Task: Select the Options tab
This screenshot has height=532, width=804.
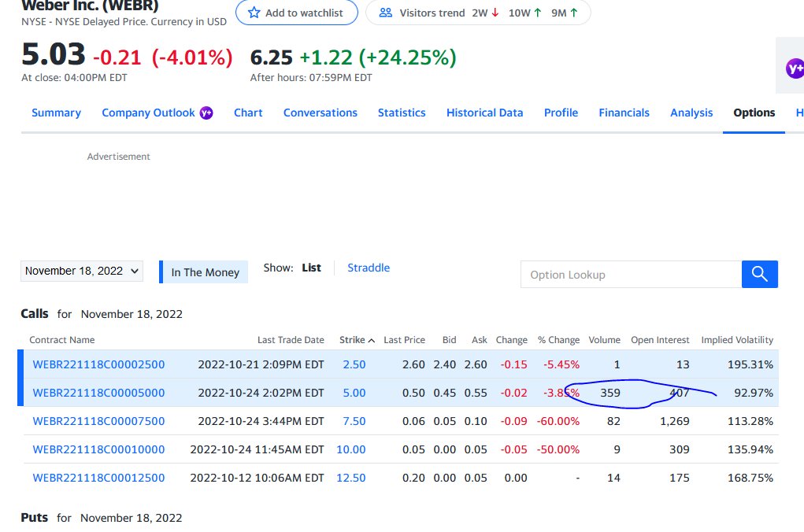Action: point(754,113)
